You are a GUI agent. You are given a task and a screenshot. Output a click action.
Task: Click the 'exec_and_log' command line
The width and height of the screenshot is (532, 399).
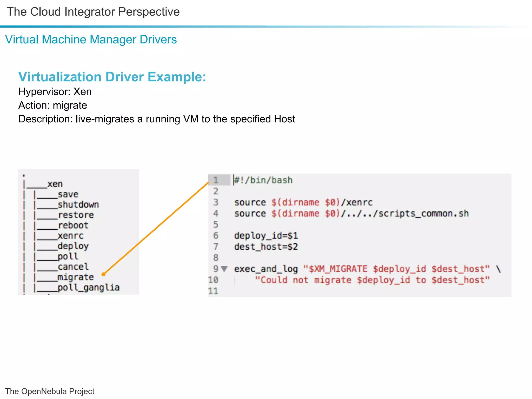(x=367, y=269)
